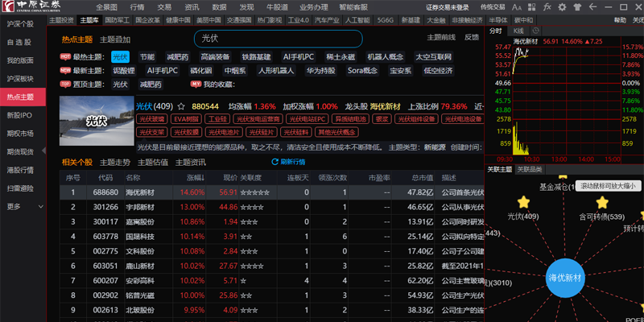This screenshot has width=644, height=322.
Task: Open the 交易 top menu
Action: 164,7
